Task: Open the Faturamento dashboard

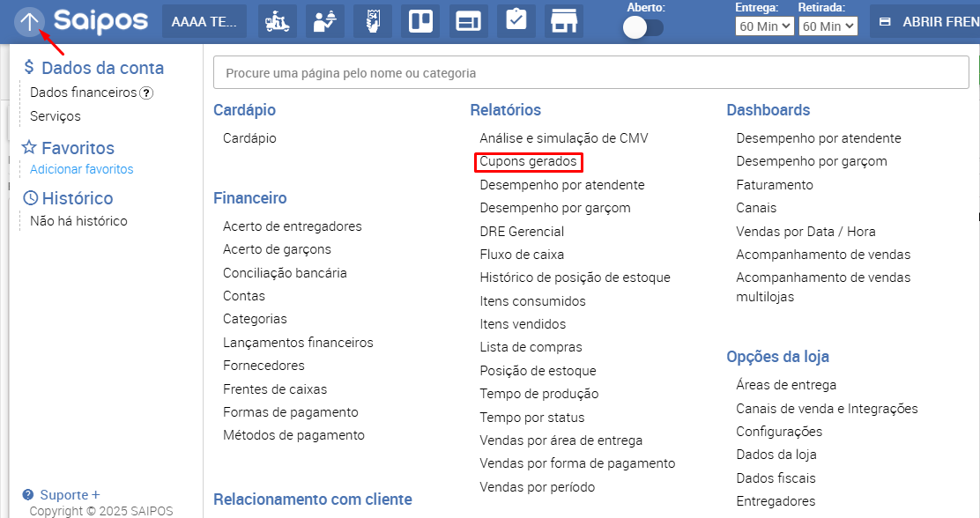Action: pyautogui.click(x=775, y=185)
